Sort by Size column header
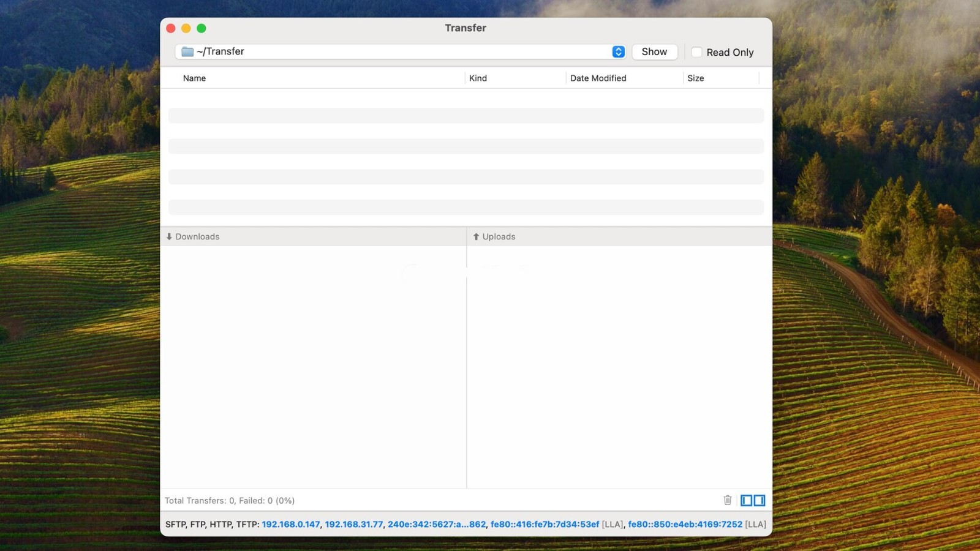 695,78
